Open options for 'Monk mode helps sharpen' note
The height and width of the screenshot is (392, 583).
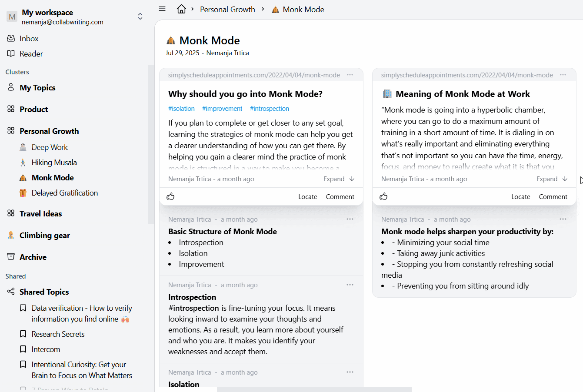(x=563, y=219)
